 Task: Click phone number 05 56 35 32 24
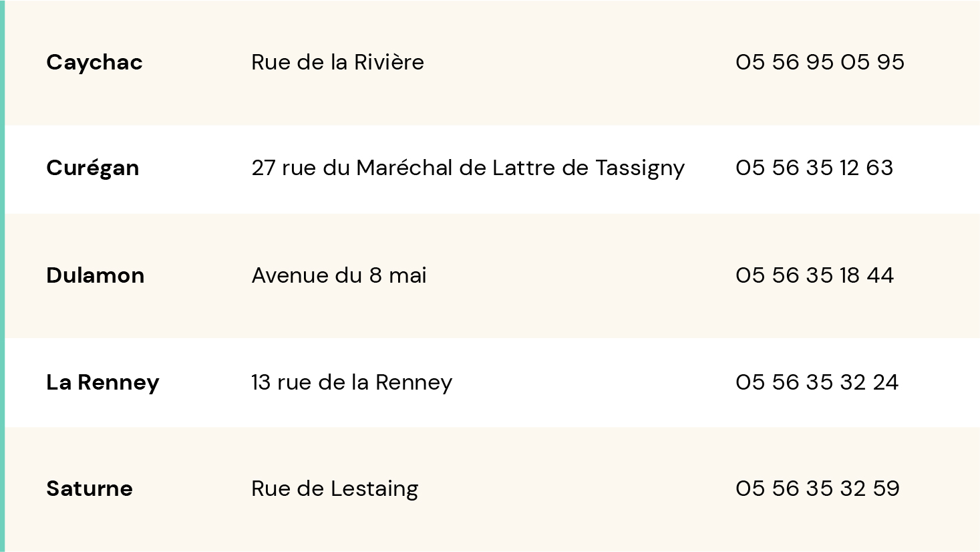pos(817,382)
